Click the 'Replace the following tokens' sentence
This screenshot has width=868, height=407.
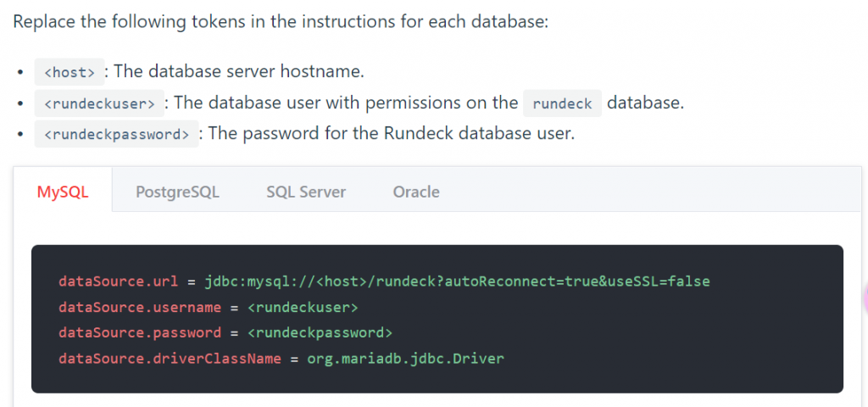[281, 21]
